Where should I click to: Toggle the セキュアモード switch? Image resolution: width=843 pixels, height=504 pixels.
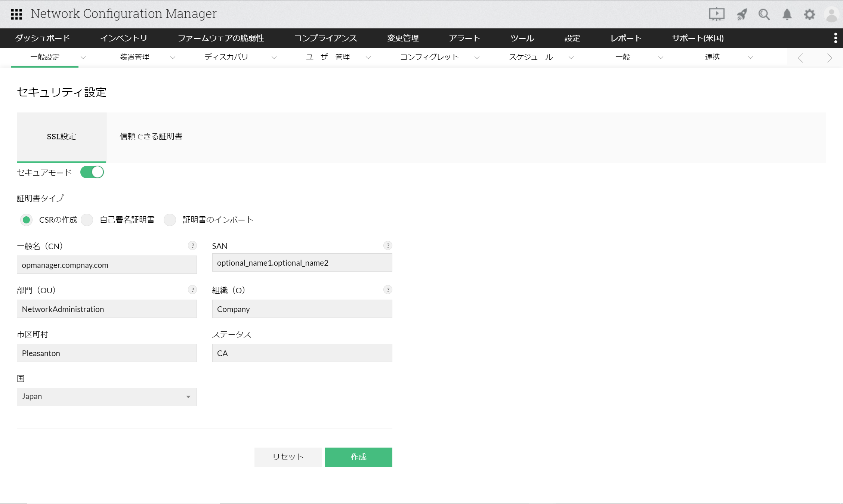[92, 172]
